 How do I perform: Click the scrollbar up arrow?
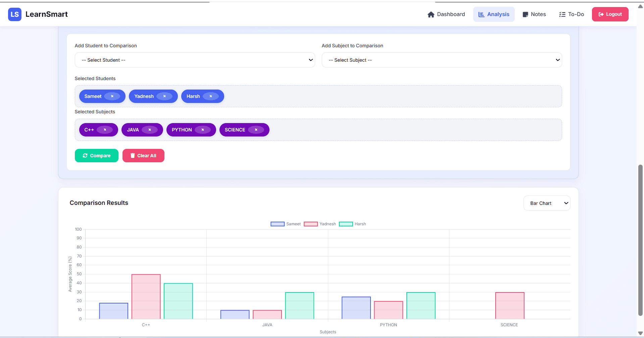tap(640, 6)
